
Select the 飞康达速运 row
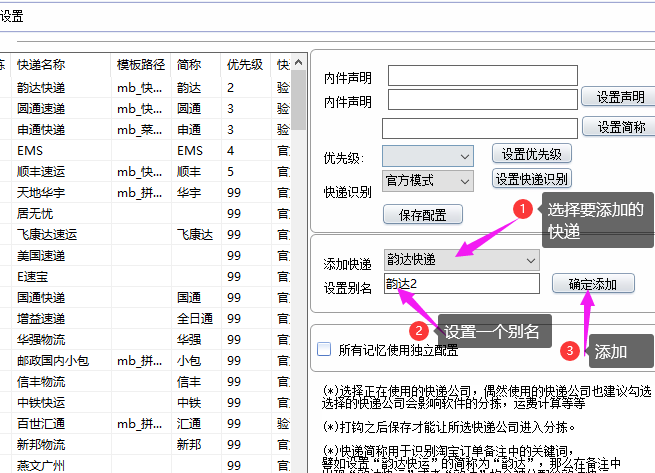(x=47, y=234)
